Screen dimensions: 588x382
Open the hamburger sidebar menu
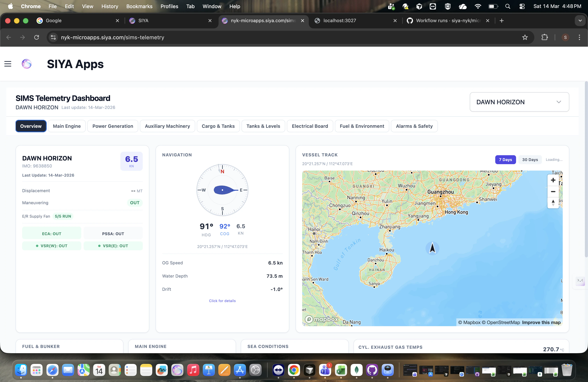(8, 64)
